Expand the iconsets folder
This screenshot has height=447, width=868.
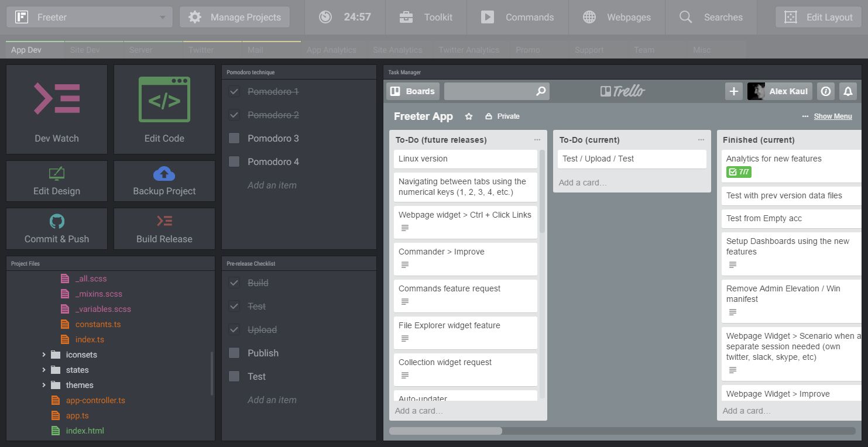(x=44, y=355)
